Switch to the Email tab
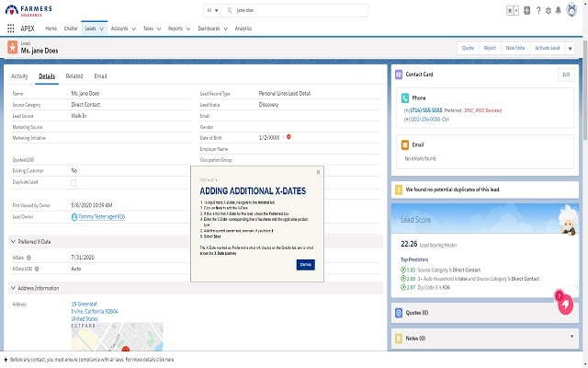The image size is (588, 368). click(100, 76)
